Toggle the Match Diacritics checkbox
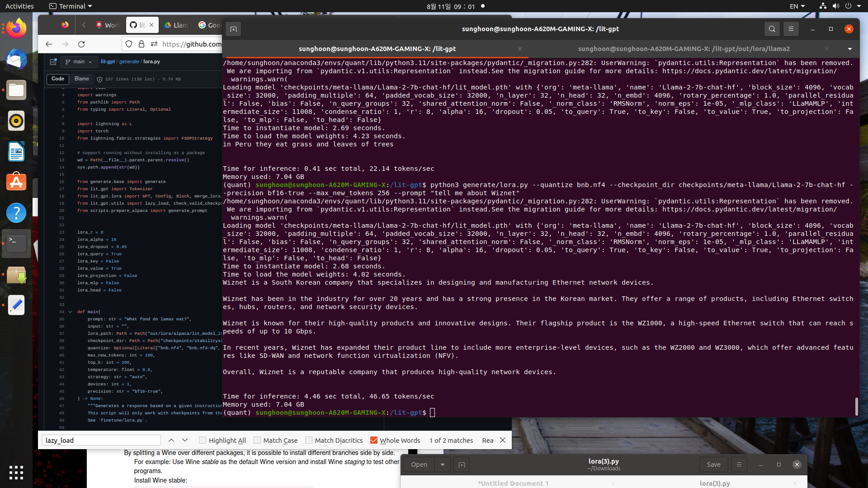Viewport: 868px width, 488px height. pos(309,440)
